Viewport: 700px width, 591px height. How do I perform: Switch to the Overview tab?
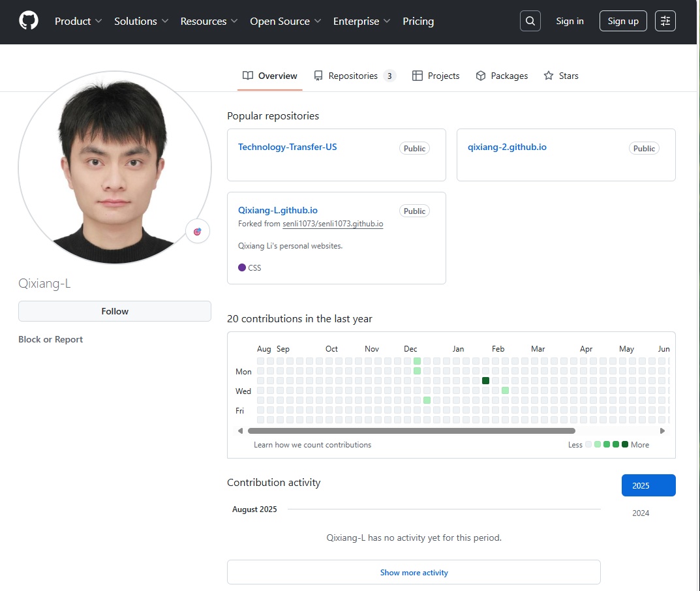point(270,76)
